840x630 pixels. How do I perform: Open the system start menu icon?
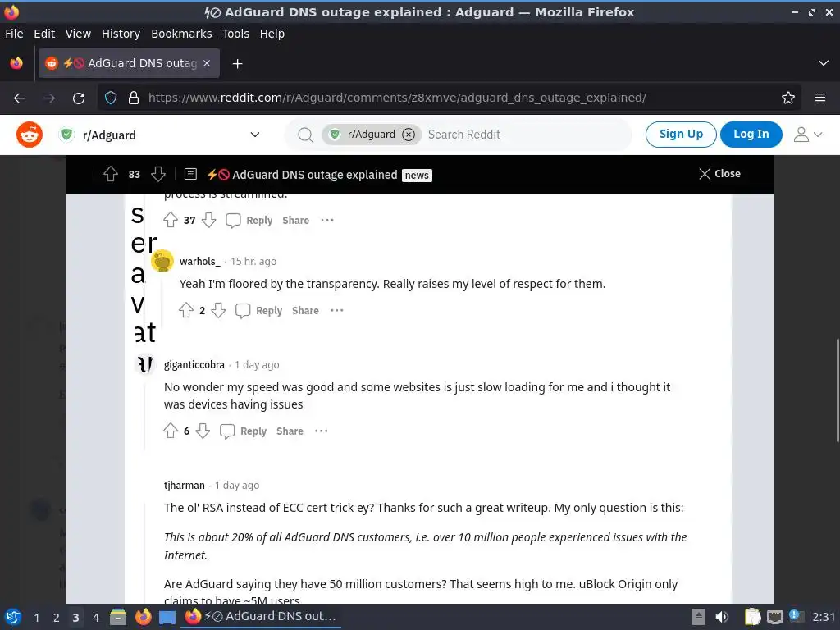13,617
